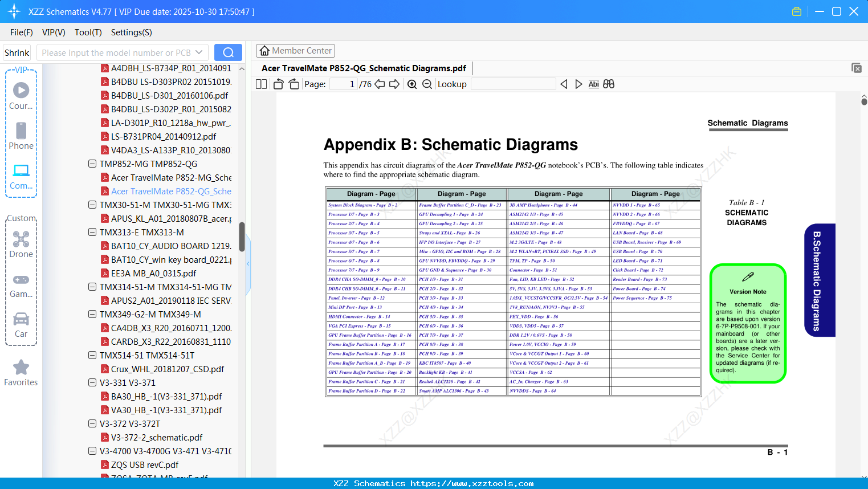Screen dimensions: 868x489
Task: Click the panel splitter collapse handle
Action: (248, 263)
